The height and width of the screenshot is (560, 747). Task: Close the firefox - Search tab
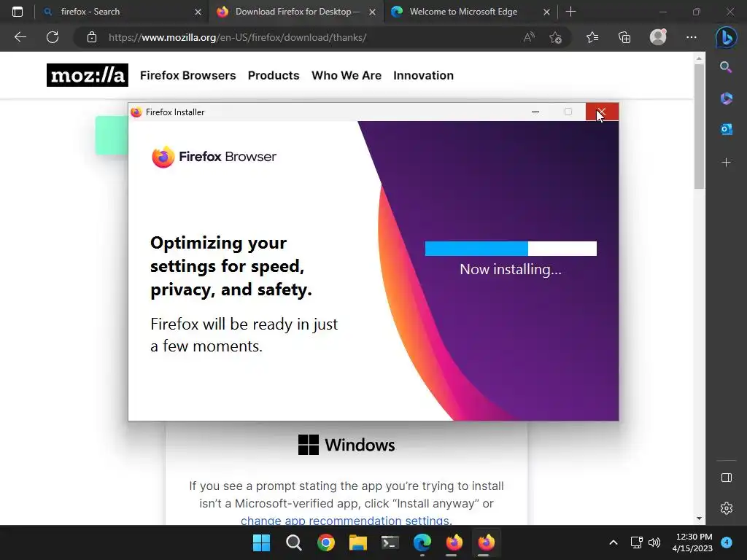tap(198, 12)
